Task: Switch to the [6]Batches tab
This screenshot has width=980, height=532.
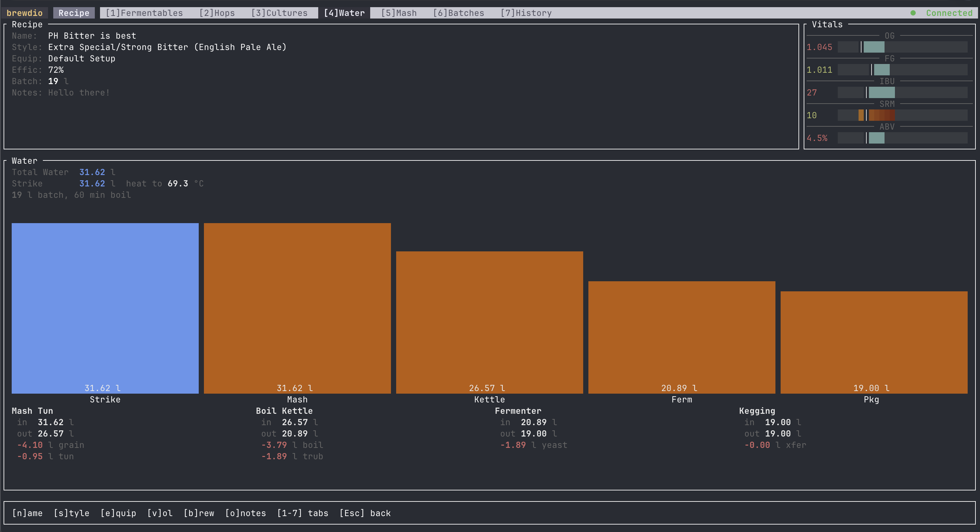Action: pos(459,13)
